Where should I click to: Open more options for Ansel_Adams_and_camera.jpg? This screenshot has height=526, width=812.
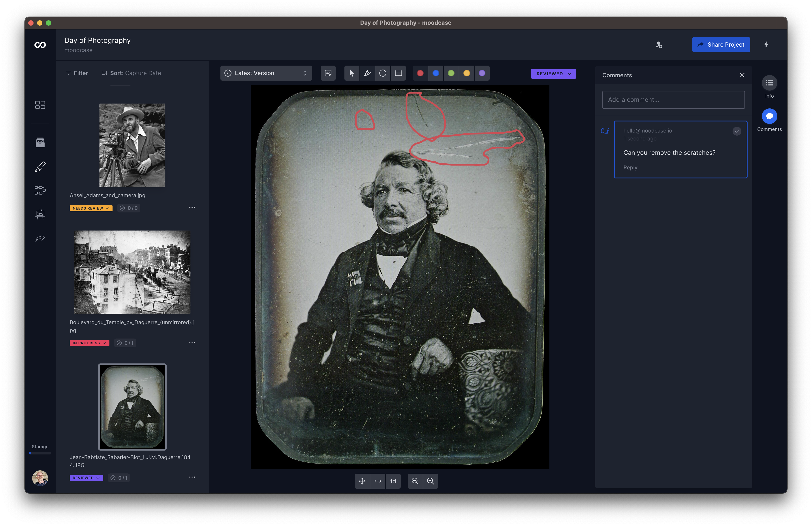coord(192,207)
